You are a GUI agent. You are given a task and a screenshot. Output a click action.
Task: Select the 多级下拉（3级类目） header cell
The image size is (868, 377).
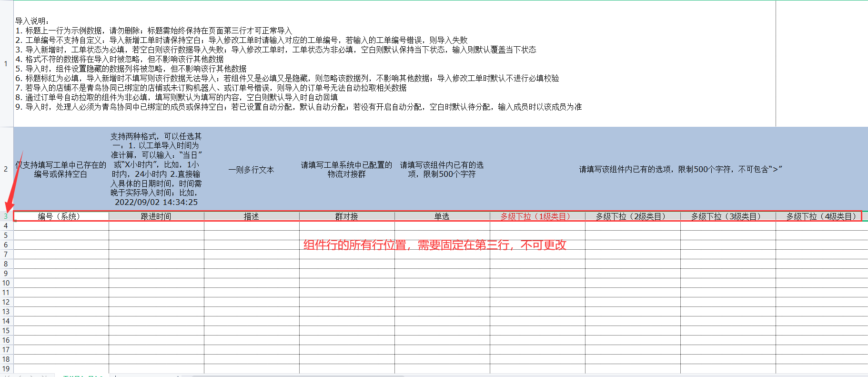click(x=728, y=216)
